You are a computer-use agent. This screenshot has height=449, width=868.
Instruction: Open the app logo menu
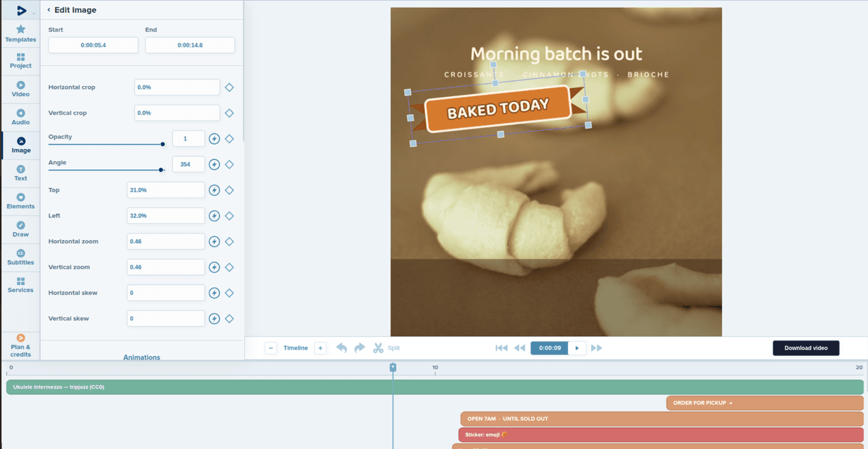[x=22, y=10]
